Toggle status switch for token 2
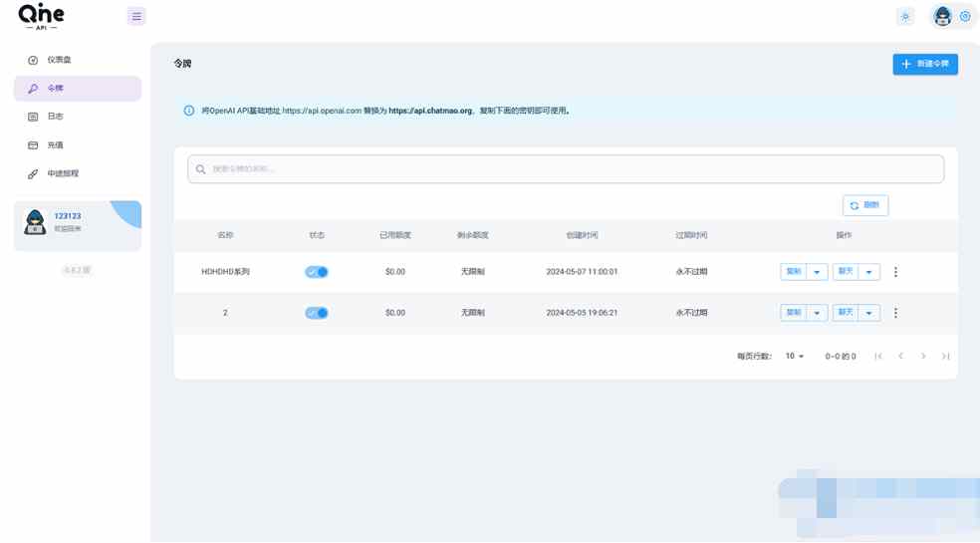The image size is (980, 543). point(317,313)
